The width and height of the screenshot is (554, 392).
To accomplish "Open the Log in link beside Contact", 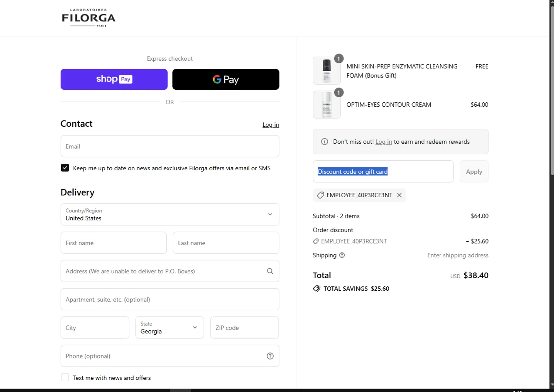I will pos(271,125).
